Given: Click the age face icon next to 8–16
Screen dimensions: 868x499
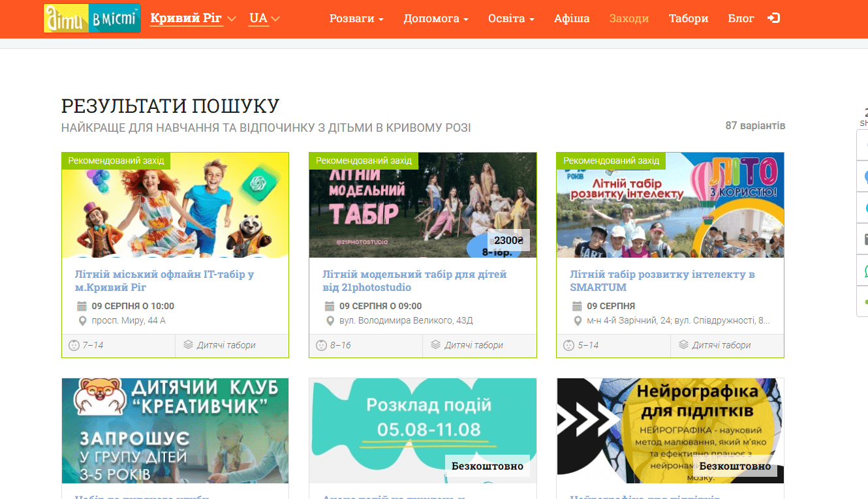Looking at the screenshot, I should [321, 345].
